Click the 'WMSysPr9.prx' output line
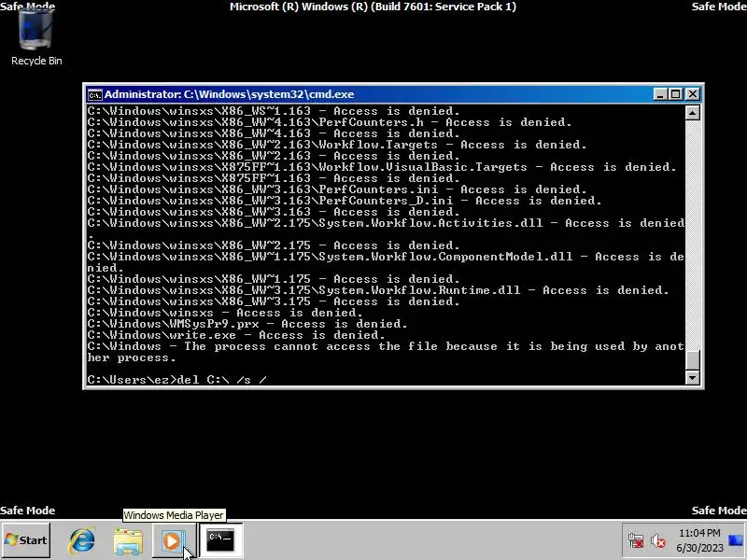This screenshot has height=560, width=747. click(247, 324)
